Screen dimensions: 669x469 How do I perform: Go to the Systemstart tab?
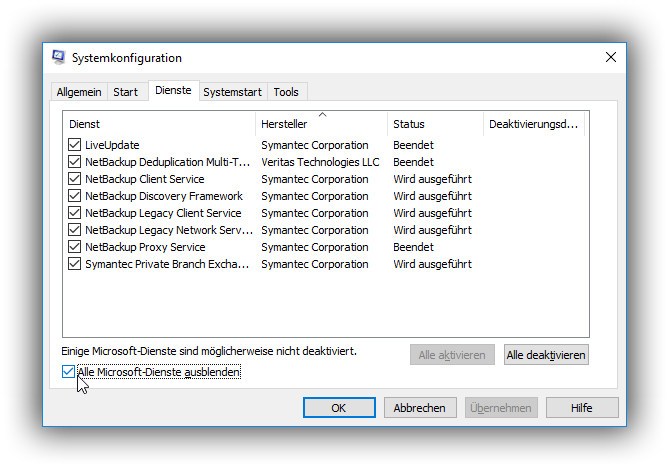coord(233,92)
